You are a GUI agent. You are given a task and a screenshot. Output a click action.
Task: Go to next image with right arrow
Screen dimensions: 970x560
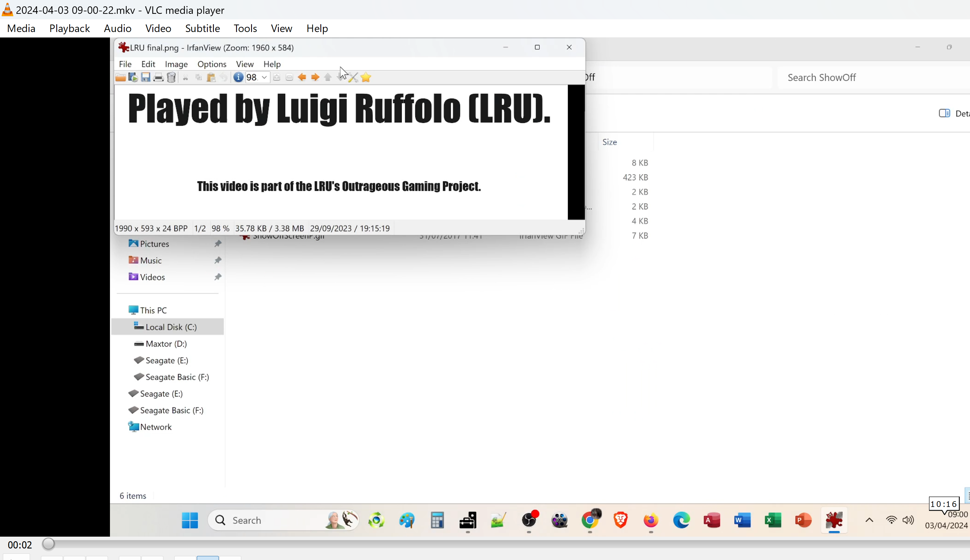[x=315, y=77]
